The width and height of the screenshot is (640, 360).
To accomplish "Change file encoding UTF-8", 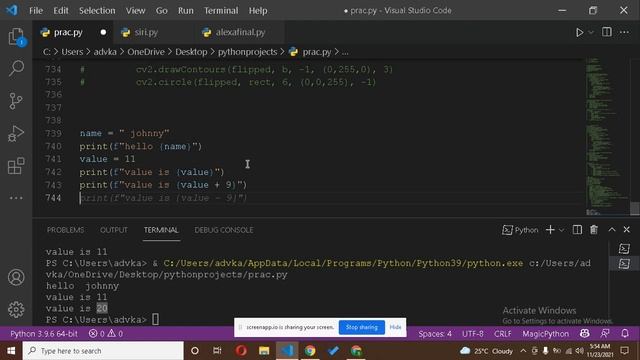I will pos(473,334).
